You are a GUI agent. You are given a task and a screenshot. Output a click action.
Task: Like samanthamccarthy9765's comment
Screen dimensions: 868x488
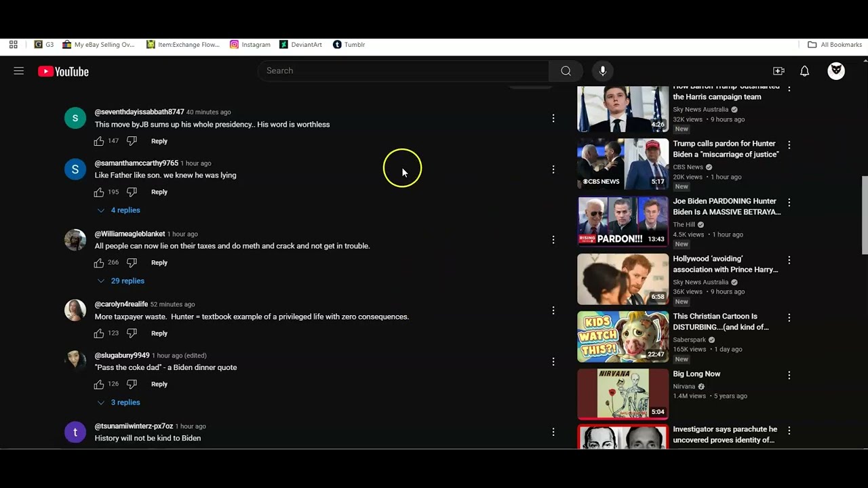[99, 192]
